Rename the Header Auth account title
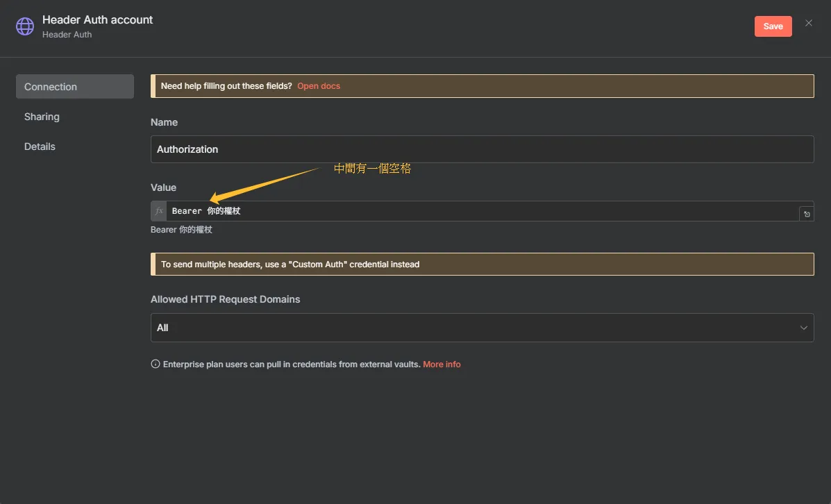The image size is (831, 504). pyautogui.click(x=98, y=19)
